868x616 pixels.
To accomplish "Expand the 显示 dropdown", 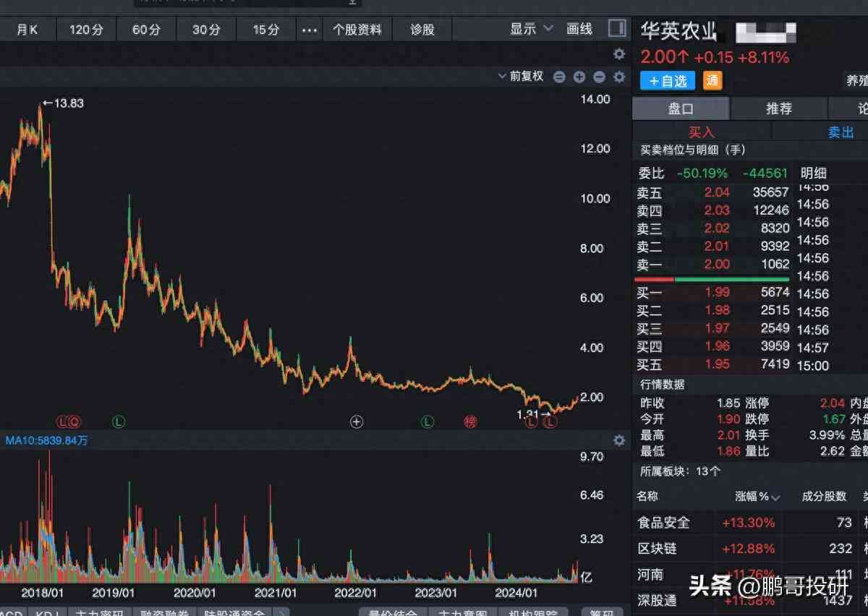I will pyautogui.click(x=531, y=29).
